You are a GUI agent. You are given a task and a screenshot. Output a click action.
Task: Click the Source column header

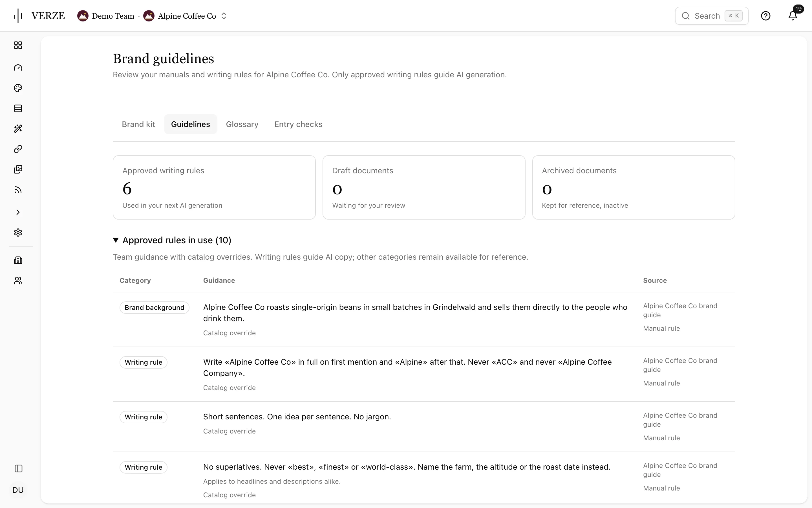655,281
